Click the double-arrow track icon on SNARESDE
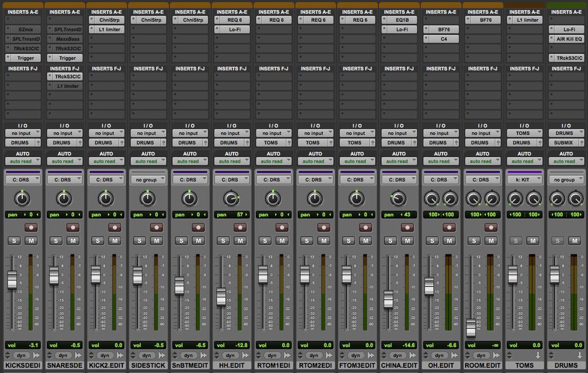588x373 pixels. pyautogui.click(x=78, y=355)
